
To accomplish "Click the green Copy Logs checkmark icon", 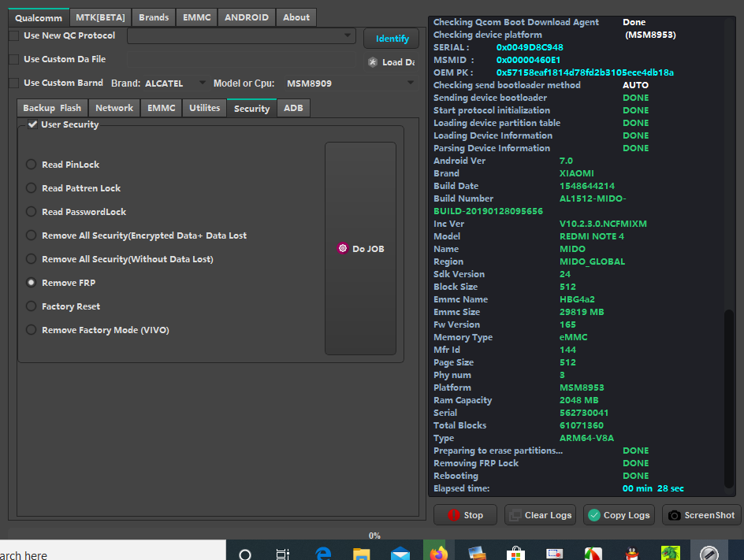I will [594, 515].
